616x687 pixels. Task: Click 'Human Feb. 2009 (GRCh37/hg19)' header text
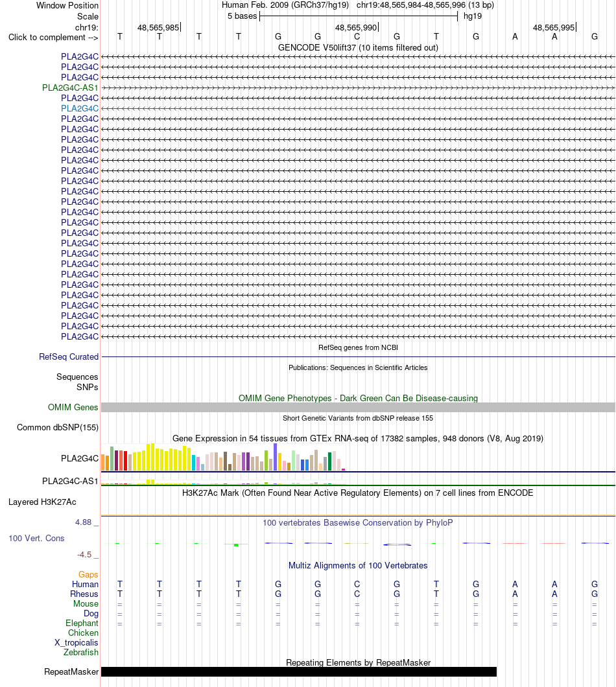285,5
